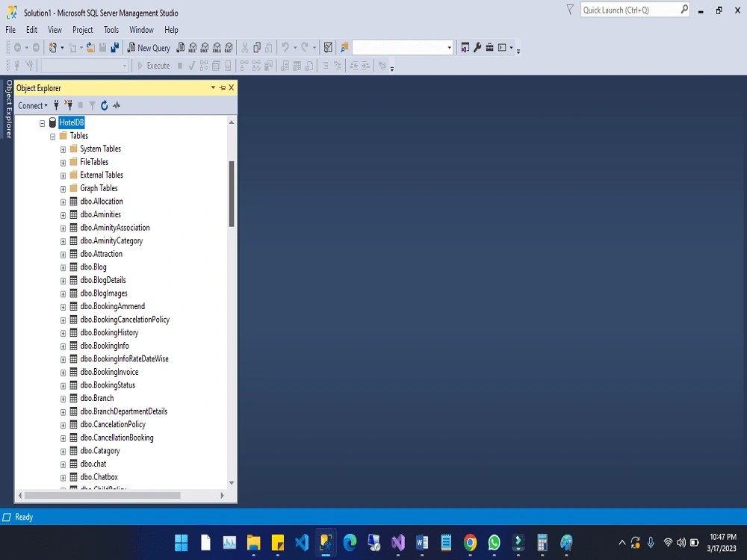Select the dbo.Aminities table
Image resolution: width=747 pixels, height=560 pixels.
coord(101,214)
